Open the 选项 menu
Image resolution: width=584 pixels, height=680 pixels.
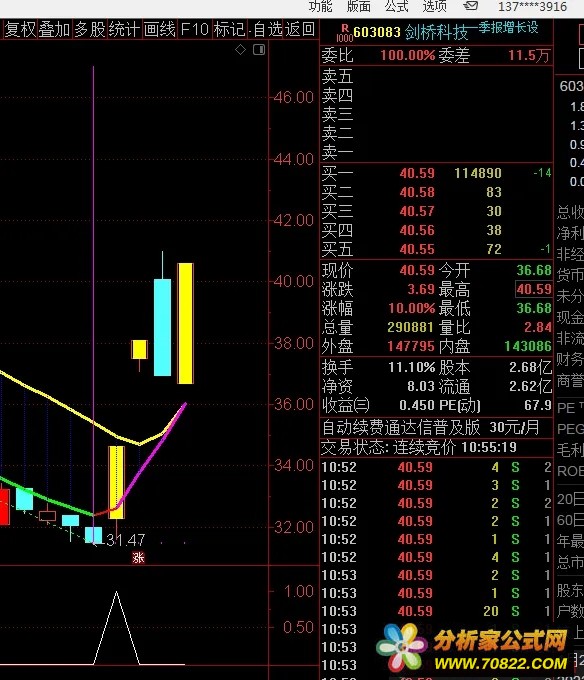[434, 7]
